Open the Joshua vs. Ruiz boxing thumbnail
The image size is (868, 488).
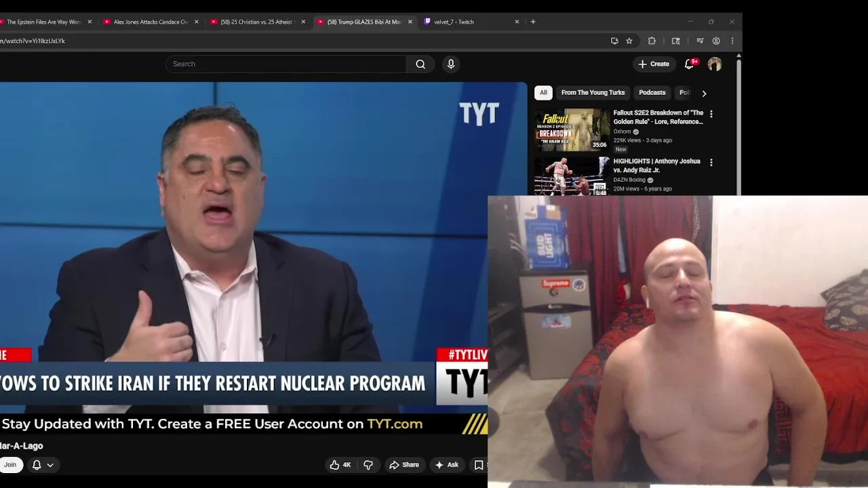pyautogui.click(x=572, y=176)
